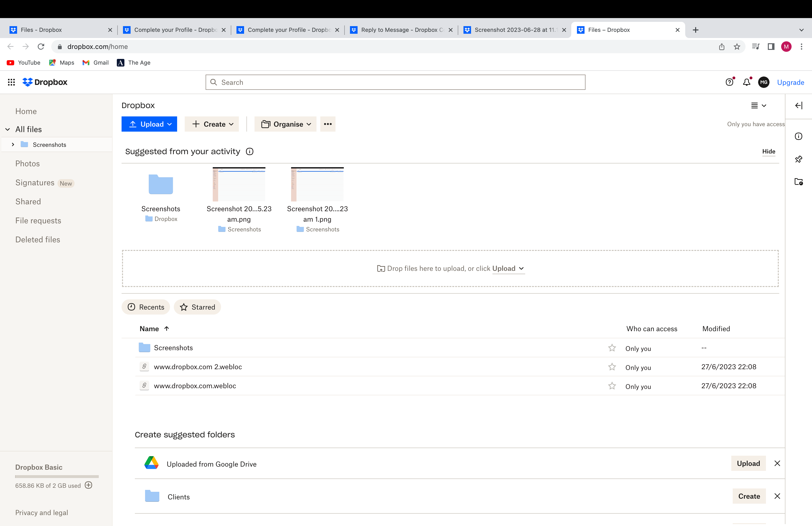Open the suggested Screenshots folder thumbnail
812x526 pixels.
(161, 184)
